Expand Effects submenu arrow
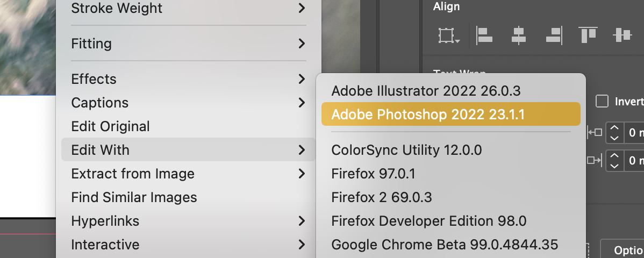Screen dimensions: 644x258 (x=302, y=79)
